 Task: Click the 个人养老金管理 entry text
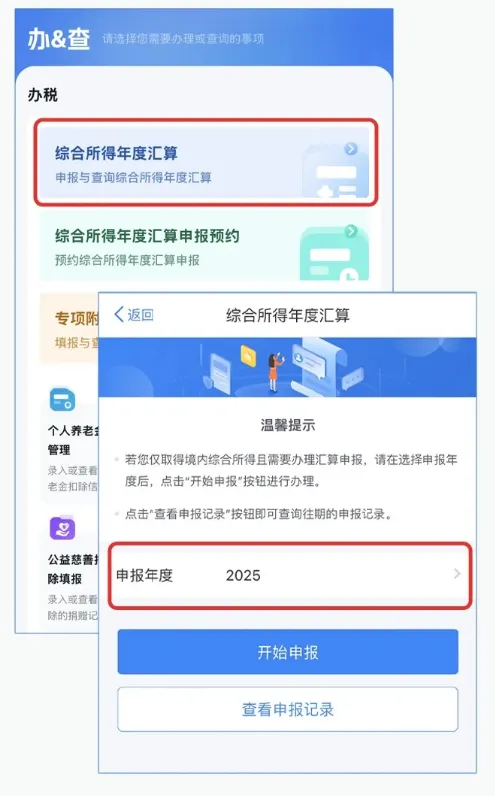73,440
